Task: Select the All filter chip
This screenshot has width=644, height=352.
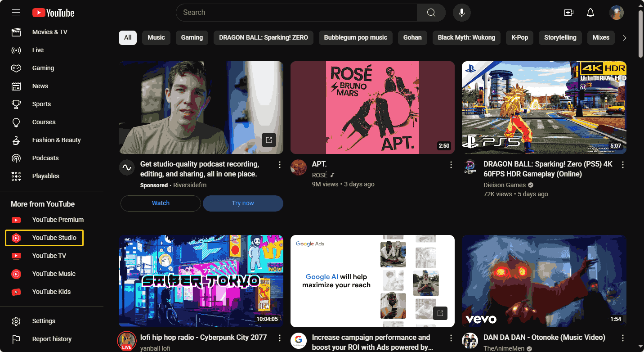Action: (x=128, y=38)
